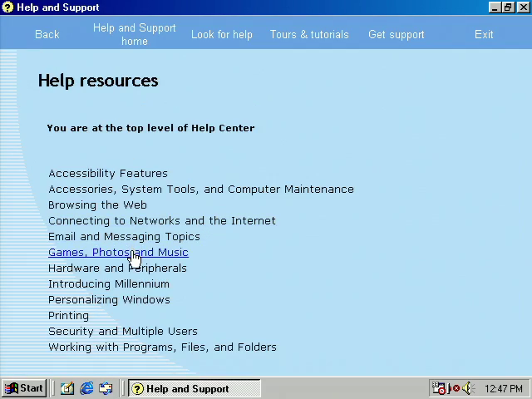532x399 pixels.
Task: Open the Get support section
Action: 397,34
